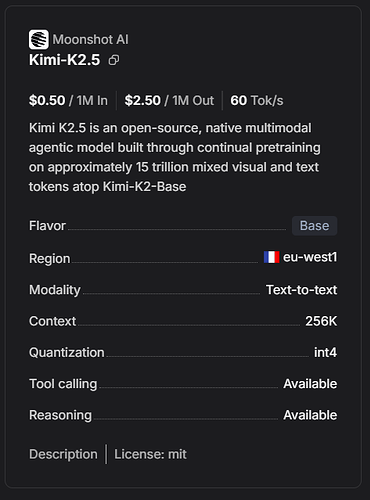Select the eu-west1 region value
This screenshot has width=370, height=500.
[310, 257]
